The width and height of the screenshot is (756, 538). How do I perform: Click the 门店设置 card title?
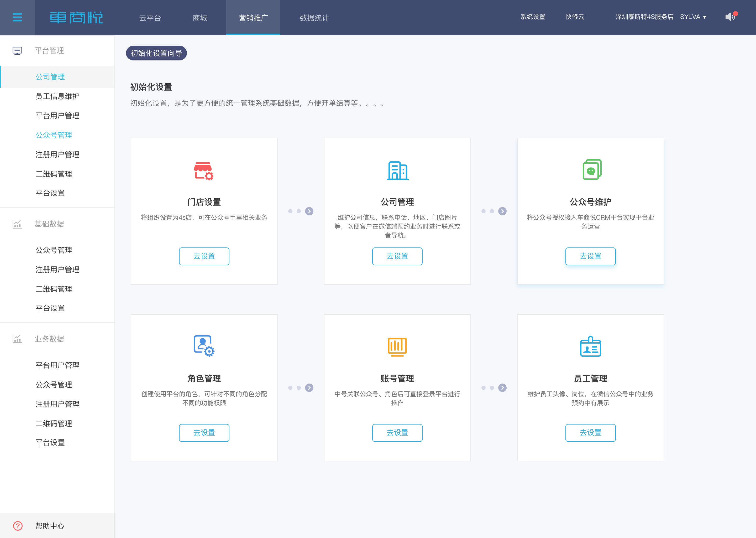pyautogui.click(x=204, y=202)
